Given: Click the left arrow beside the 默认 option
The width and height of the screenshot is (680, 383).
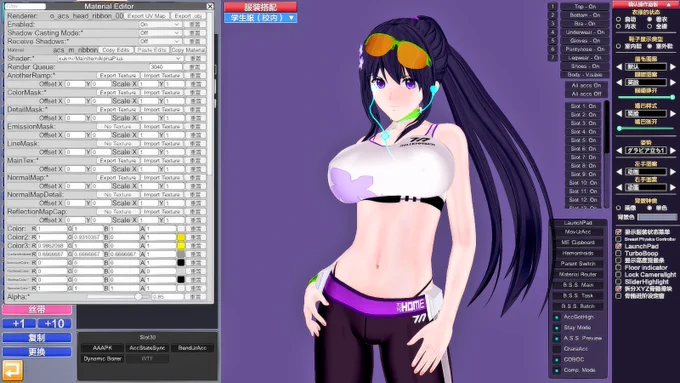Looking at the screenshot, I should pyautogui.click(x=619, y=67).
